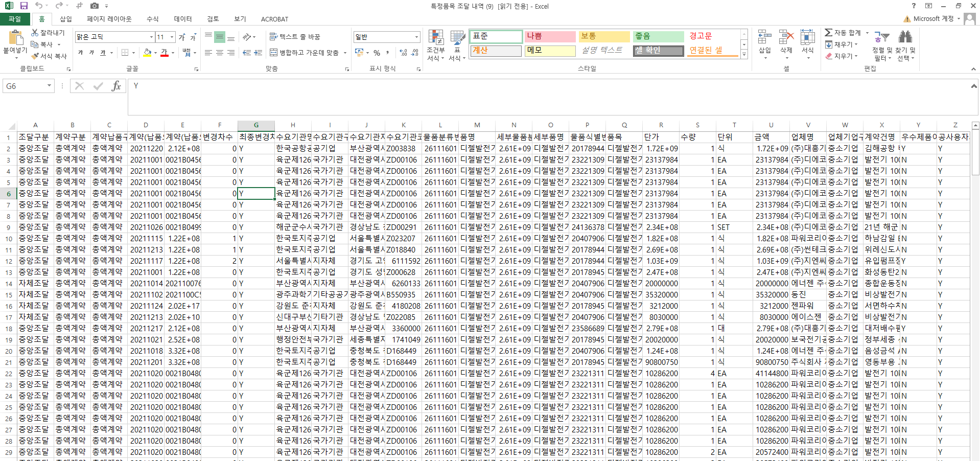The height and width of the screenshot is (461, 980).
Task: Click the increase font size icon
Action: tap(182, 37)
